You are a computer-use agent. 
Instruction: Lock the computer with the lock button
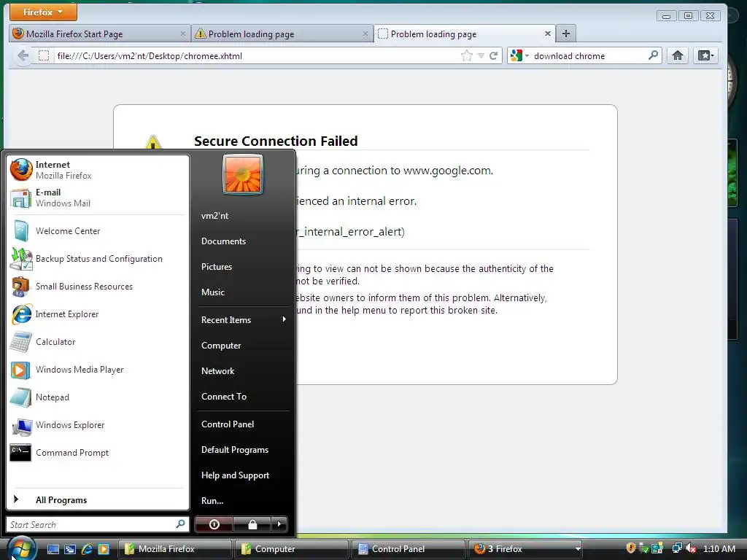pos(252,524)
